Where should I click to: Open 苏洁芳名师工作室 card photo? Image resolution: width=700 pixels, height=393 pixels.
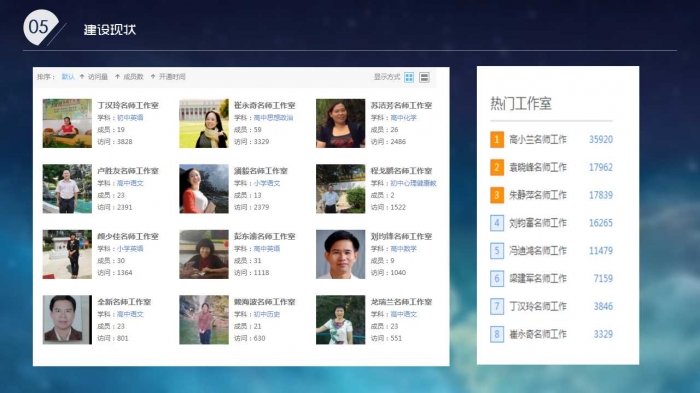340,123
